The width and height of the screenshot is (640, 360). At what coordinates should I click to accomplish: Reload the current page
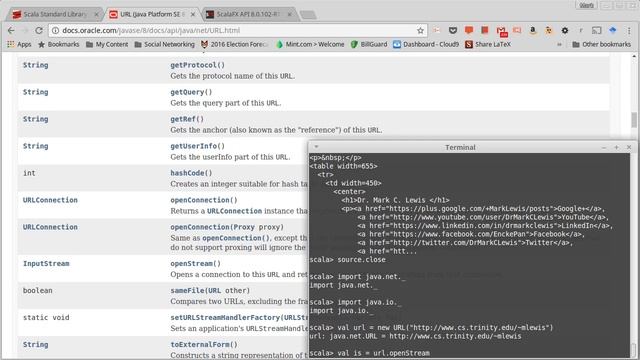(39, 30)
